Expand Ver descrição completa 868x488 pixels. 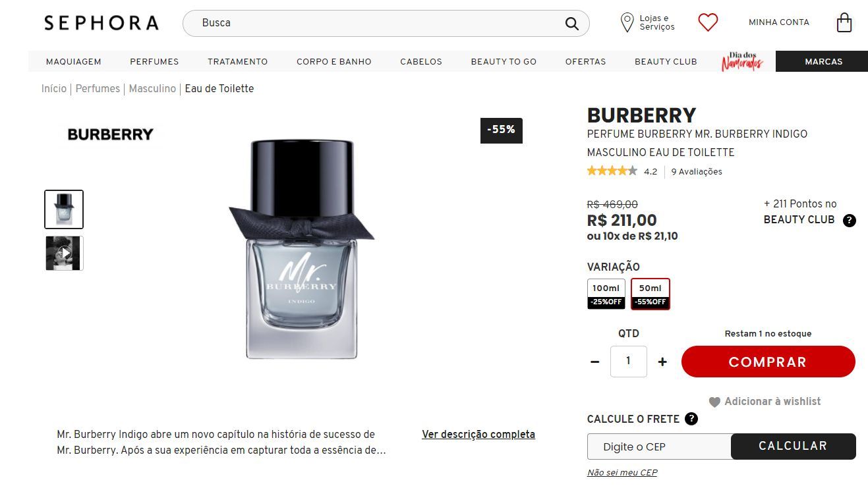478,435
